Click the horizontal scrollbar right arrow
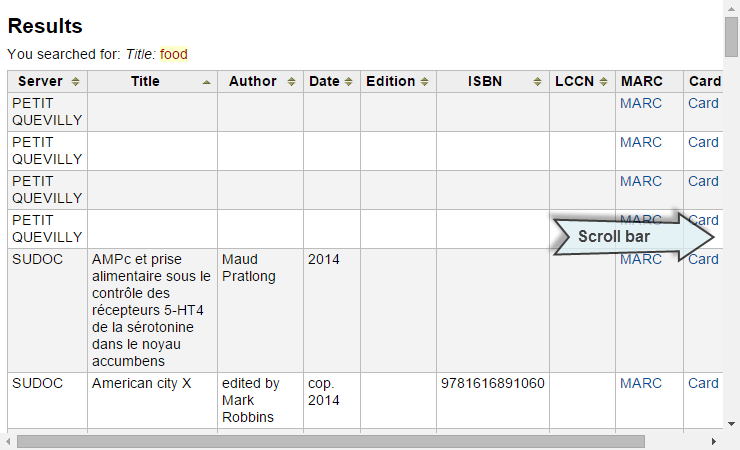 [x=714, y=441]
